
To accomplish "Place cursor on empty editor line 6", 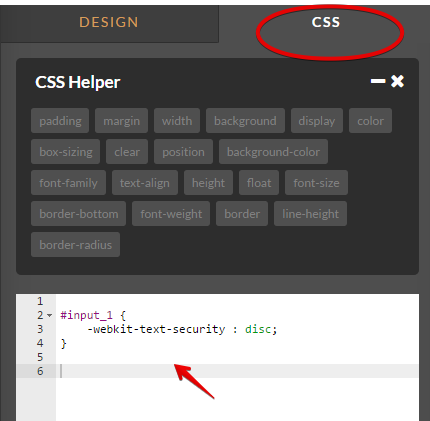I will click(x=237, y=371).
